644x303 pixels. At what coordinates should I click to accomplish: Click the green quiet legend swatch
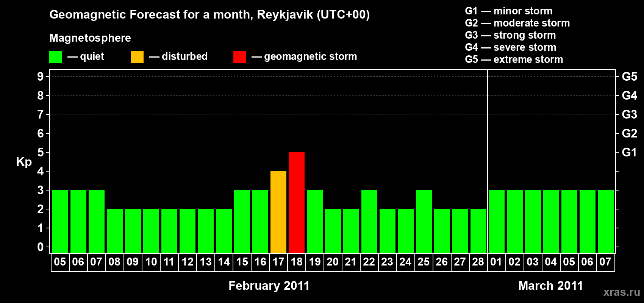55,57
